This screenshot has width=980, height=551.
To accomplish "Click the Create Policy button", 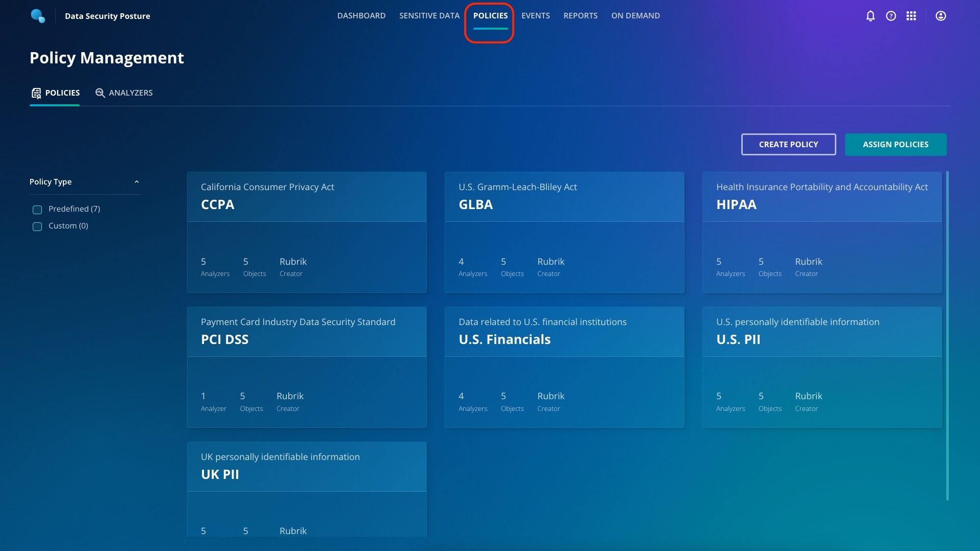I will point(788,145).
